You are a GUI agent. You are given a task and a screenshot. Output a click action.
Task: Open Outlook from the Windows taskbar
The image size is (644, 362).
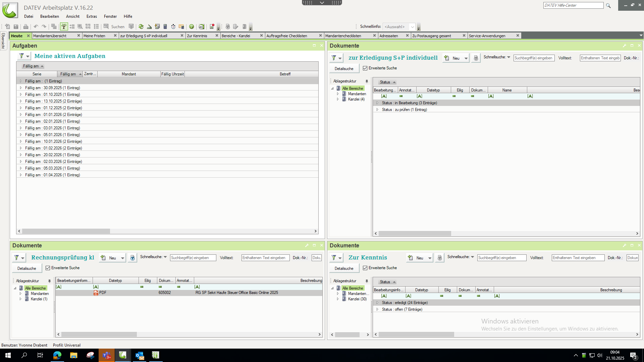[x=140, y=355]
